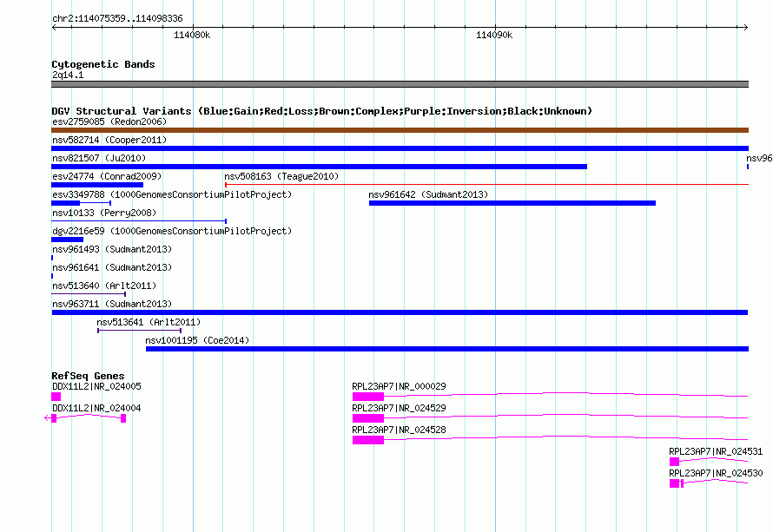The image size is (773, 532).
Task: Select the nsv582714 (Cooper2011) label
Action: click(x=109, y=140)
